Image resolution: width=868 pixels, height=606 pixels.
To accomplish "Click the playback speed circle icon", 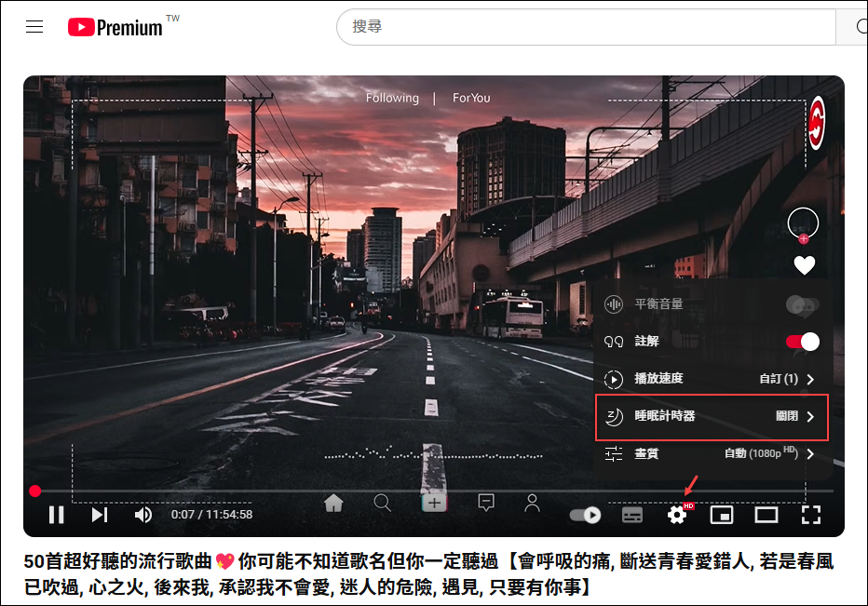I will (614, 379).
